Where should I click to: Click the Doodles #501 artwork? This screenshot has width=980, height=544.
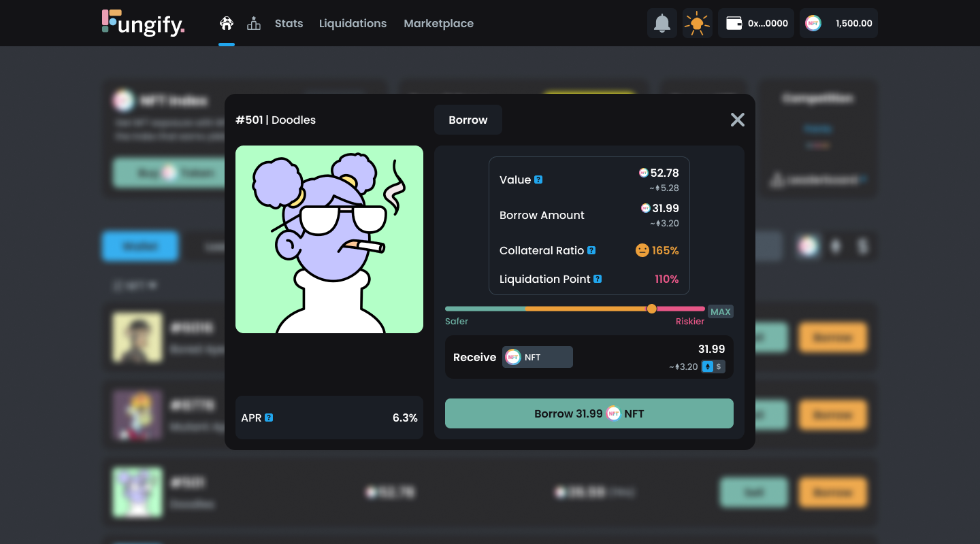click(329, 239)
